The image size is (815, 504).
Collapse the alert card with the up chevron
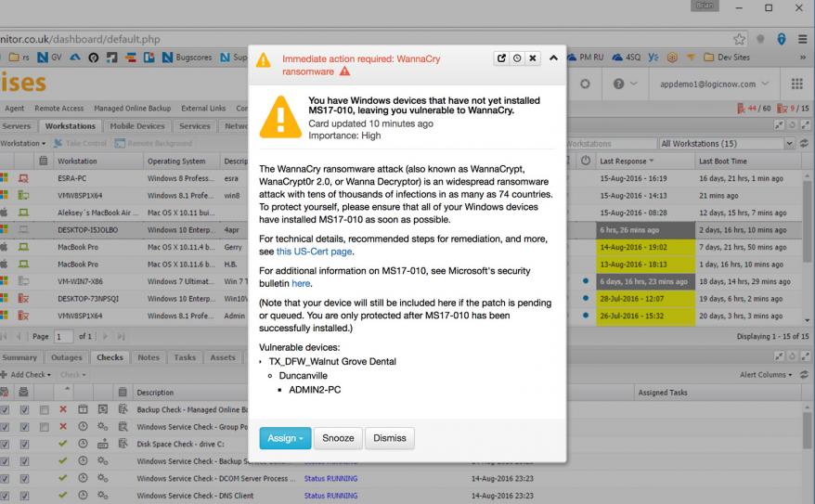(553, 58)
